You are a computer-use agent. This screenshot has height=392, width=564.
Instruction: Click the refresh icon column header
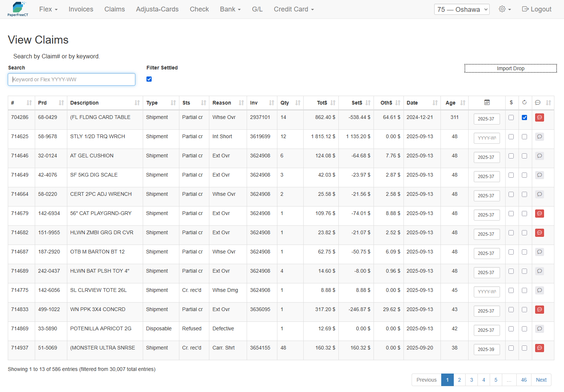pos(524,102)
